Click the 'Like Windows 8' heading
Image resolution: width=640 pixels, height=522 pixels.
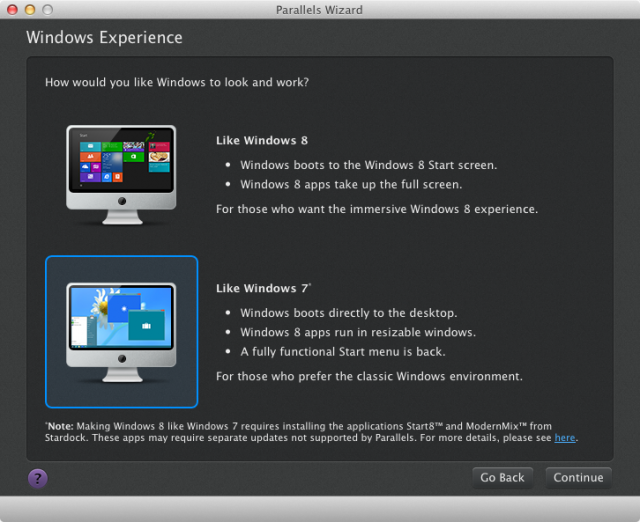point(262,140)
